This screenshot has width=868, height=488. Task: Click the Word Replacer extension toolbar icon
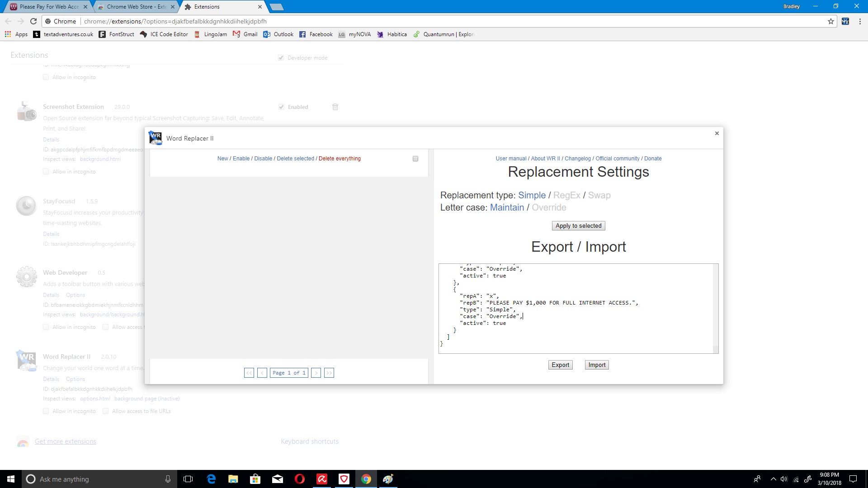(x=845, y=21)
